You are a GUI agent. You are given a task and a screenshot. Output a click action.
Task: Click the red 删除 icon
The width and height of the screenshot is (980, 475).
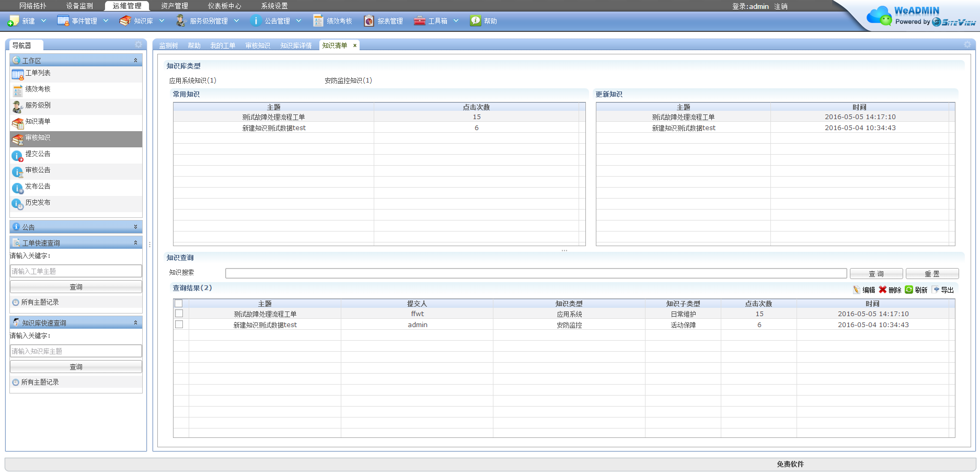tap(883, 289)
